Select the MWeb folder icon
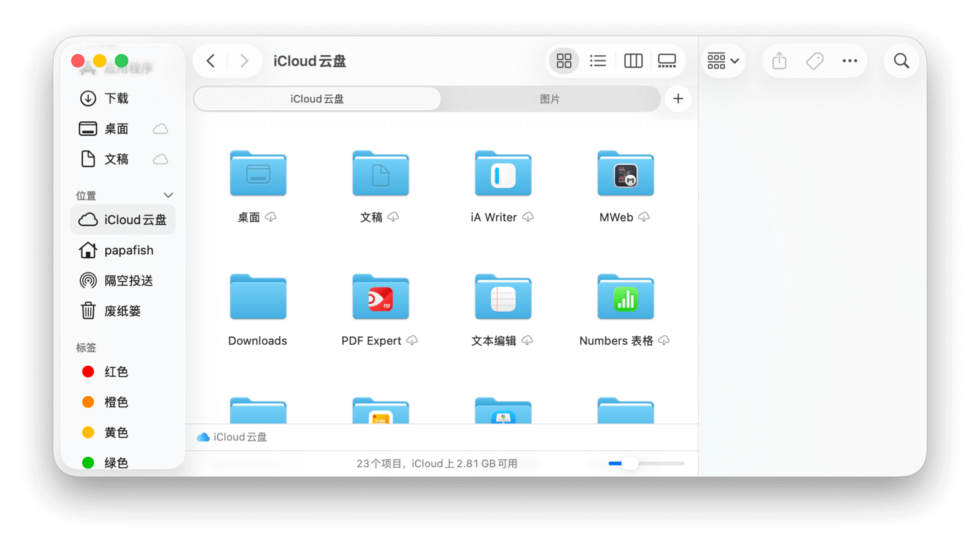This screenshot has height=547, width=980. pos(625,173)
